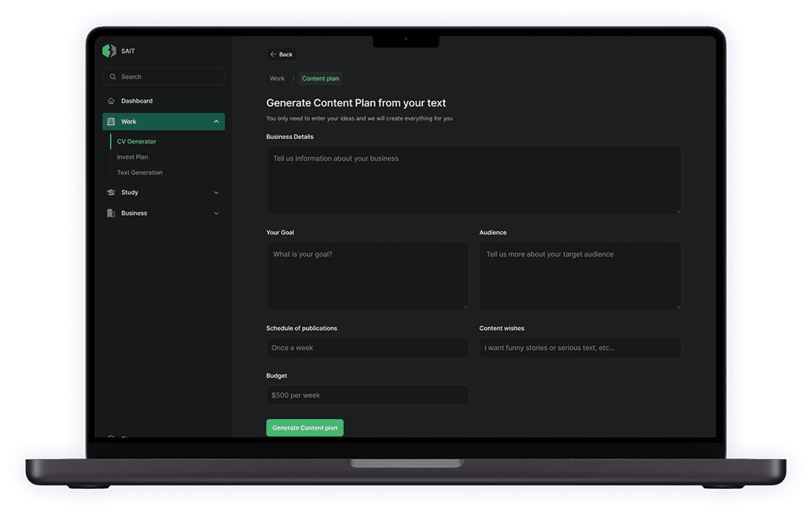
Task: Click the magnifier icon in the search box
Action: click(113, 77)
